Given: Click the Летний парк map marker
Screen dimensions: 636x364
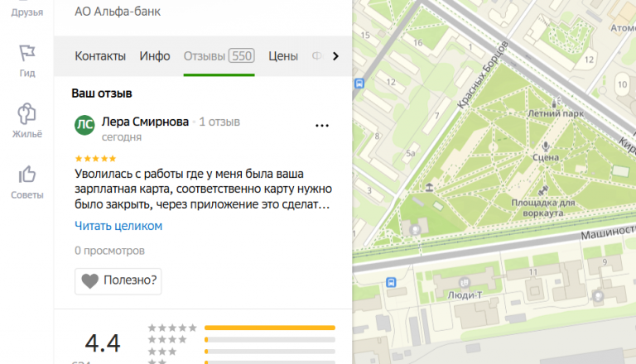Looking at the screenshot, I should click(x=556, y=102).
